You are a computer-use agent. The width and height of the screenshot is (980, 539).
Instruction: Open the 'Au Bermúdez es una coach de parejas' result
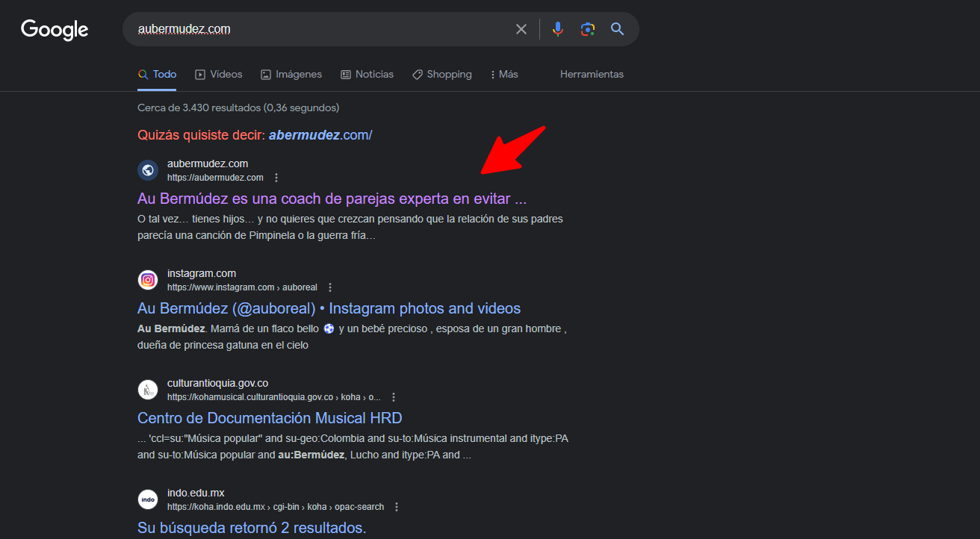click(x=332, y=199)
